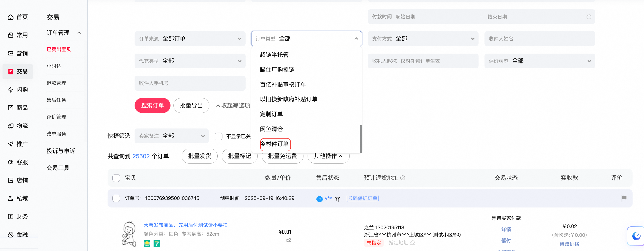Open the 闪购 lightning icon
Viewport: 644px width, 251px height.
tap(11, 90)
